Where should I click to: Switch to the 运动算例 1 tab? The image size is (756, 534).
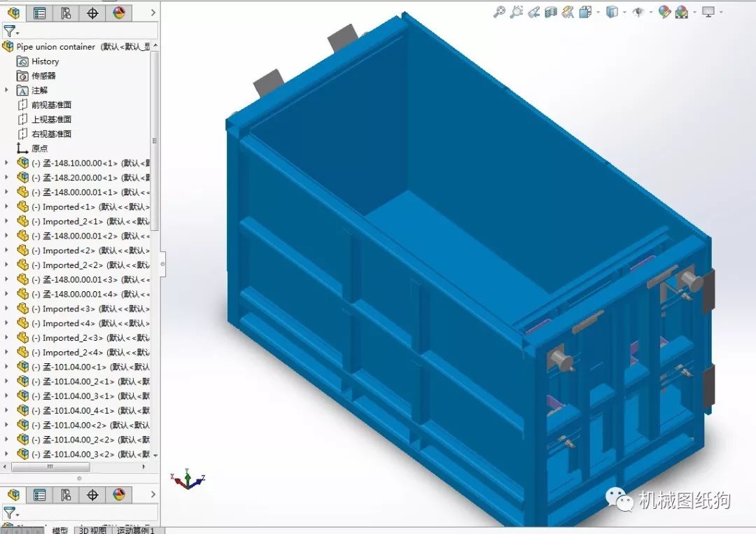click(x=136, y=530)
